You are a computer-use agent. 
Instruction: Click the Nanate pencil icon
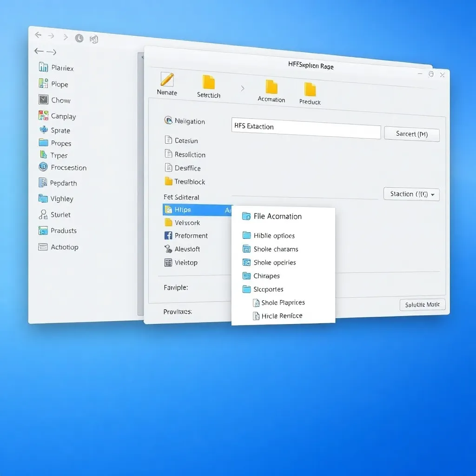pyautogui.click(x=167, y=79)
